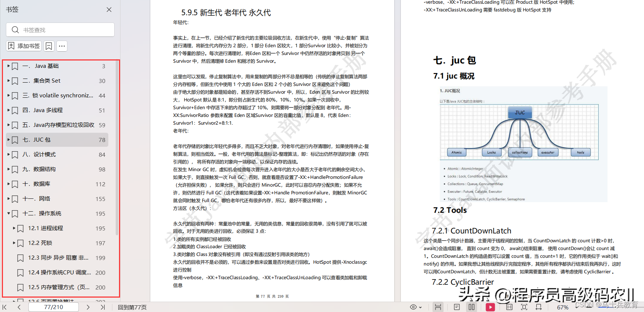Open the three-dots more options menu
Screen dimensions: 644x312
pos(62,46)
